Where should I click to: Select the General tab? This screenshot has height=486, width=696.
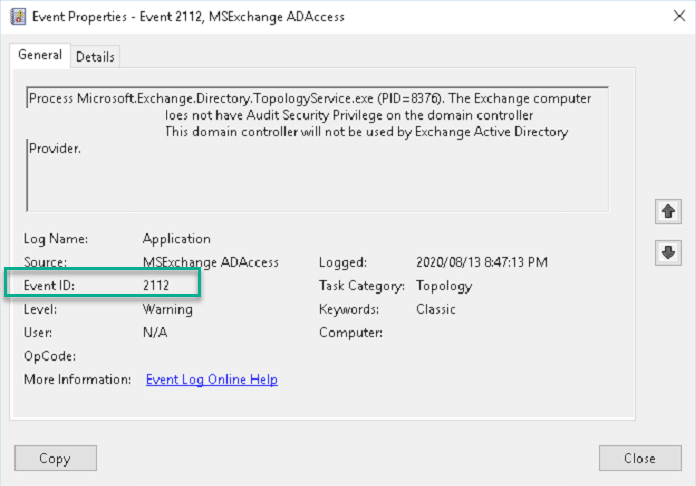[40, 55]
